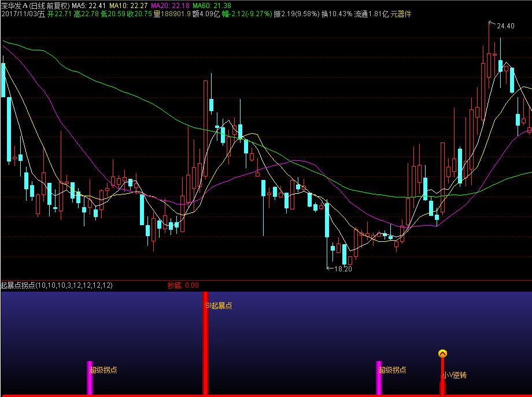
Task: Click the open price 开22.71
Action: (60, 14)
